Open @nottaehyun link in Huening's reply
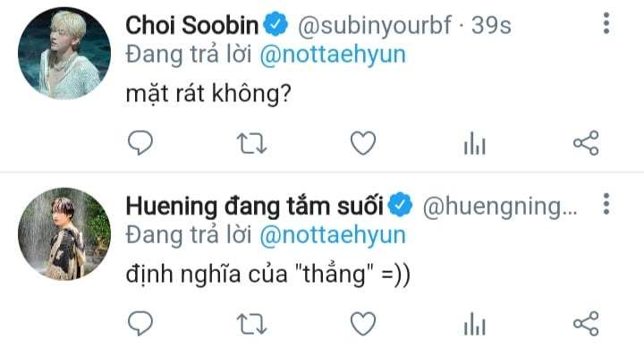The width and height of the screenshot is (644, 347). point(333,235)
